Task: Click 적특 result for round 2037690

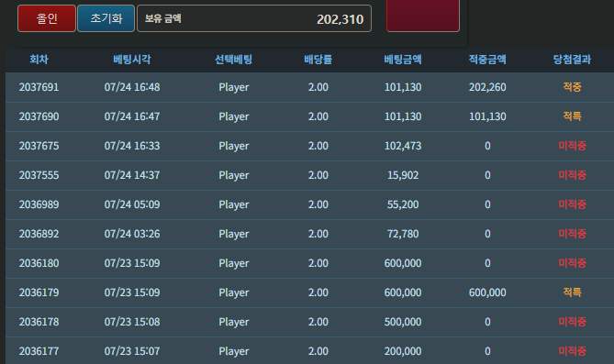Action: (572, 116)
